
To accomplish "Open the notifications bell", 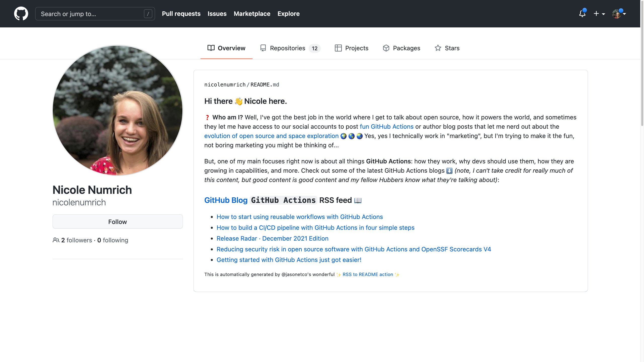I will tap(582, 14).
